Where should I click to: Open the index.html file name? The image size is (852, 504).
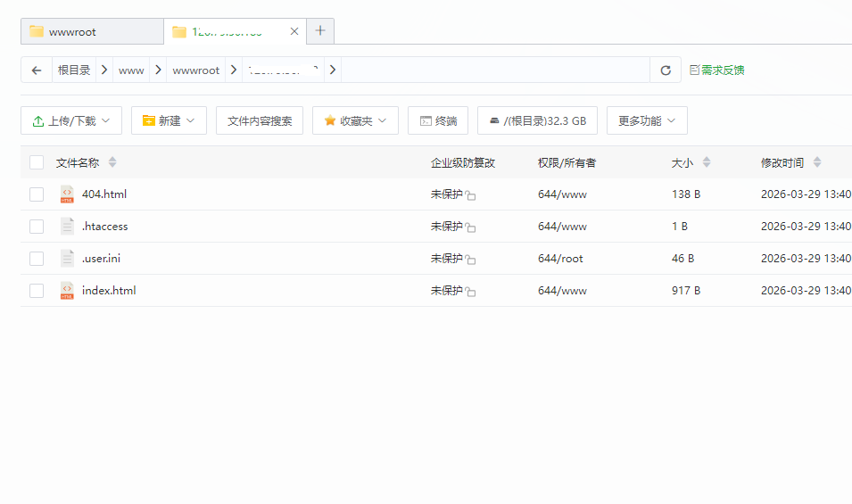(x=109, y=291)
